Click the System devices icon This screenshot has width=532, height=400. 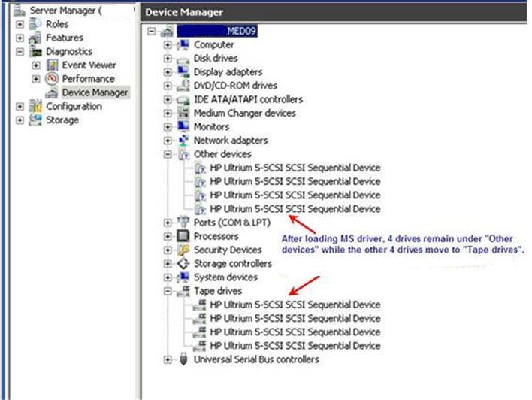tap(183, 277)
